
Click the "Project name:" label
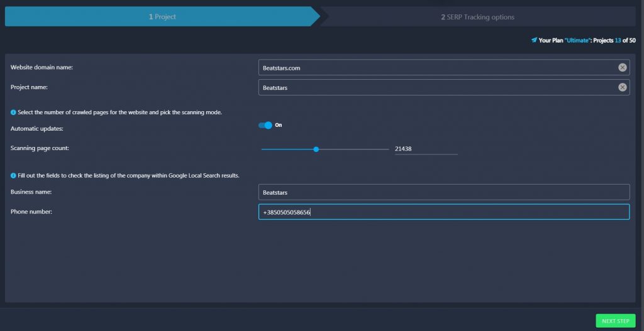29,87
